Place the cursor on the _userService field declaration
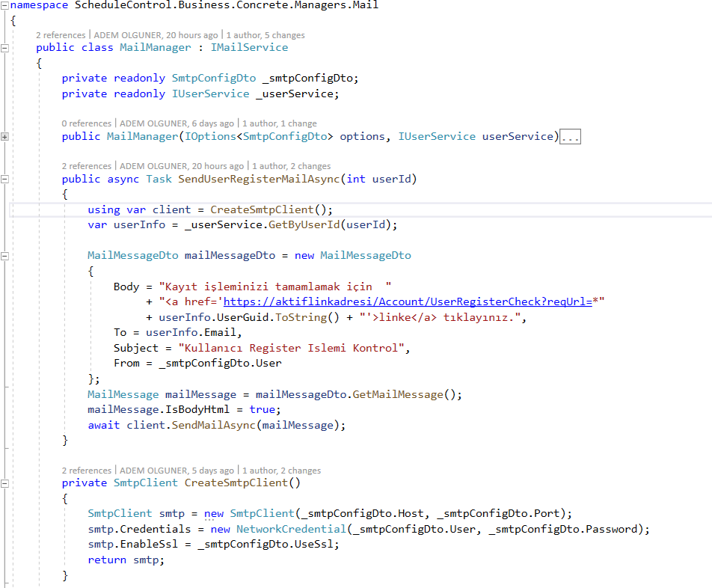Viewport: 712px width, 588px height. point(297,94)
